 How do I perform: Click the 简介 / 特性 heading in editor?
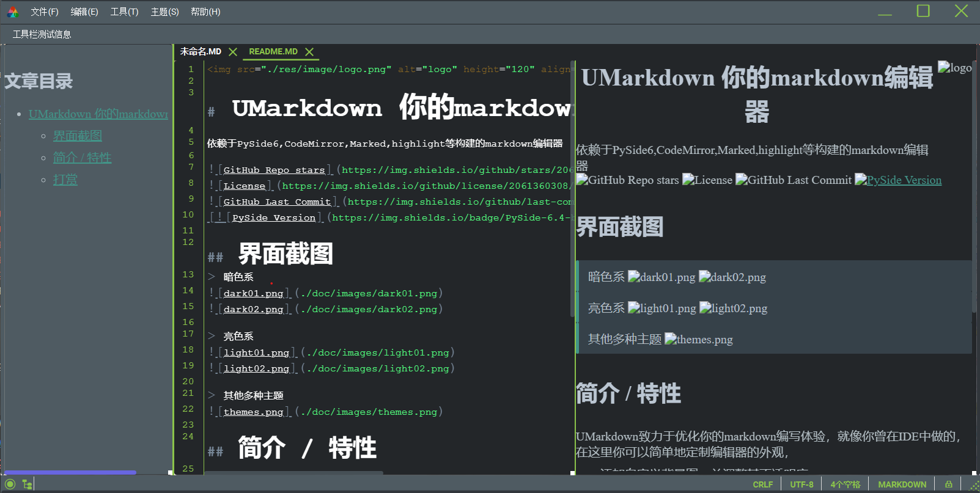pos(307,448)
